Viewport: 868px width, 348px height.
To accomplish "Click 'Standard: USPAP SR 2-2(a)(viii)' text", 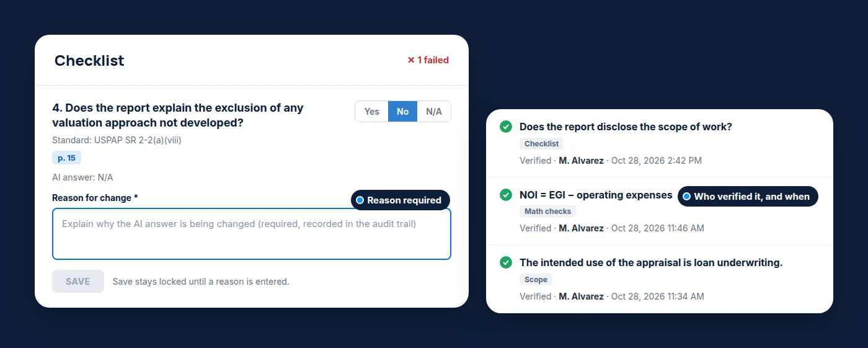I will click(117, 140).
